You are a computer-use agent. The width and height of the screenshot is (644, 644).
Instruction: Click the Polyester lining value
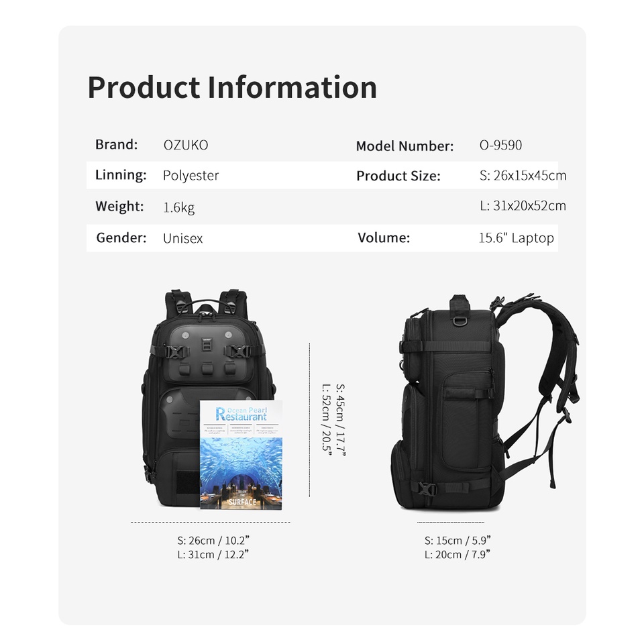tap(191, 176)
